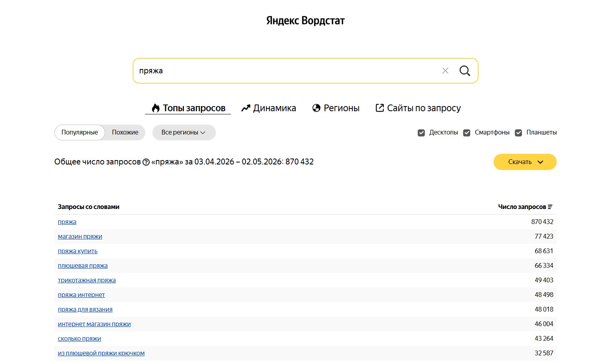Viewport: 610px width, 364px height.
Task: Click the Яндекс Вордстат logo
Action: pos(305,21)
